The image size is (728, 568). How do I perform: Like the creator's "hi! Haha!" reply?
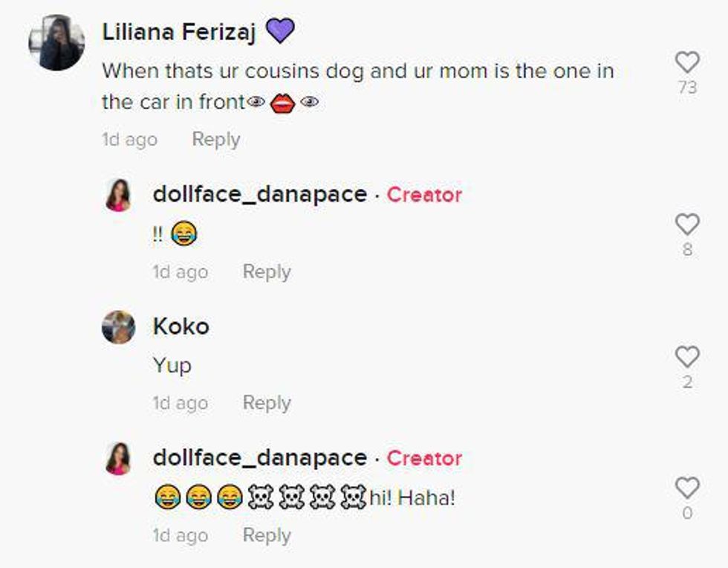click(x=687, y=488)
